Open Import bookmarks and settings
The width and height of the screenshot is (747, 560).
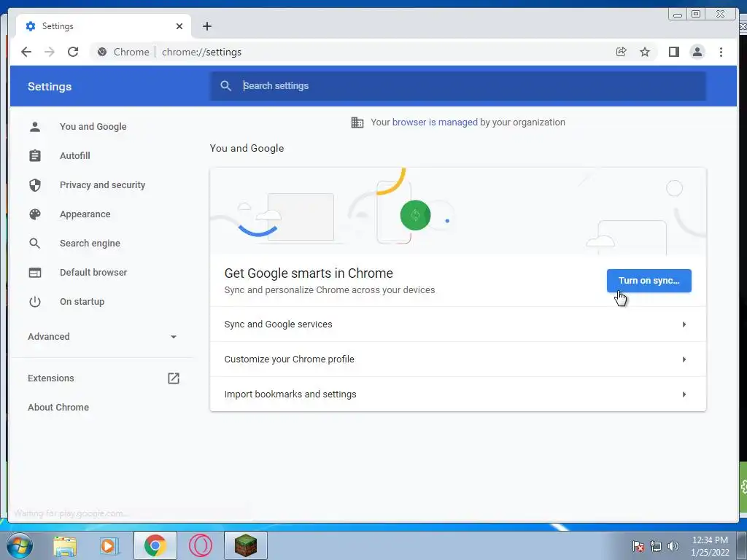(458, 394)
